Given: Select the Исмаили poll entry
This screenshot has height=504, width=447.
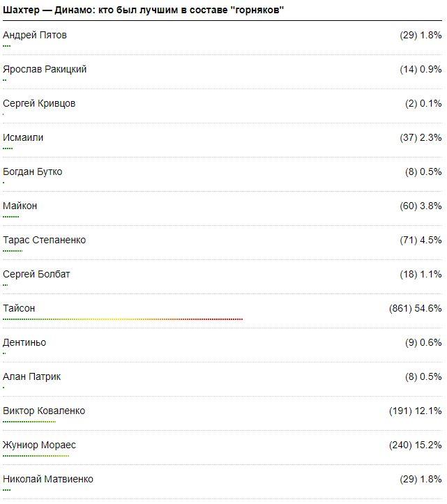Looking at the screenshot, I should (x=23, y=137).
